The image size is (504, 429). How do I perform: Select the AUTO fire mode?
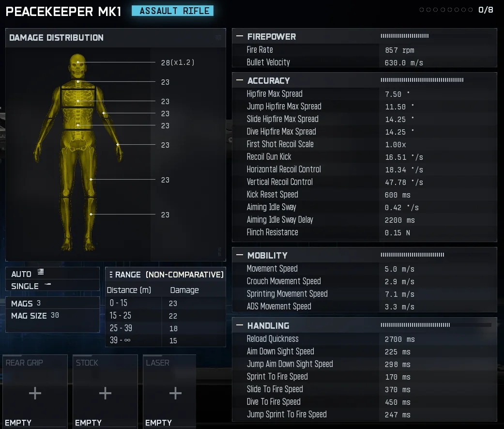coord(21,274)
